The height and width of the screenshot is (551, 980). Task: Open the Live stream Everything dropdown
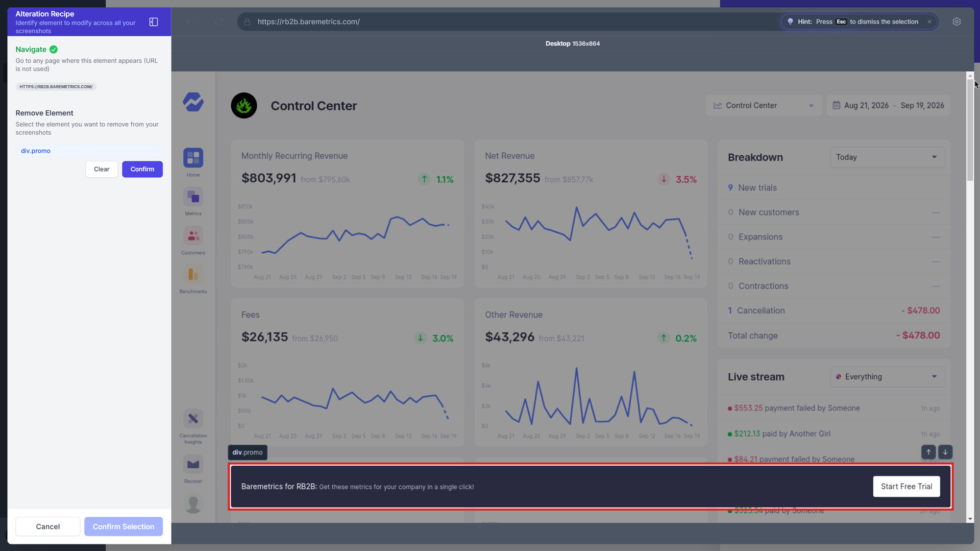[x=887, y=377]
